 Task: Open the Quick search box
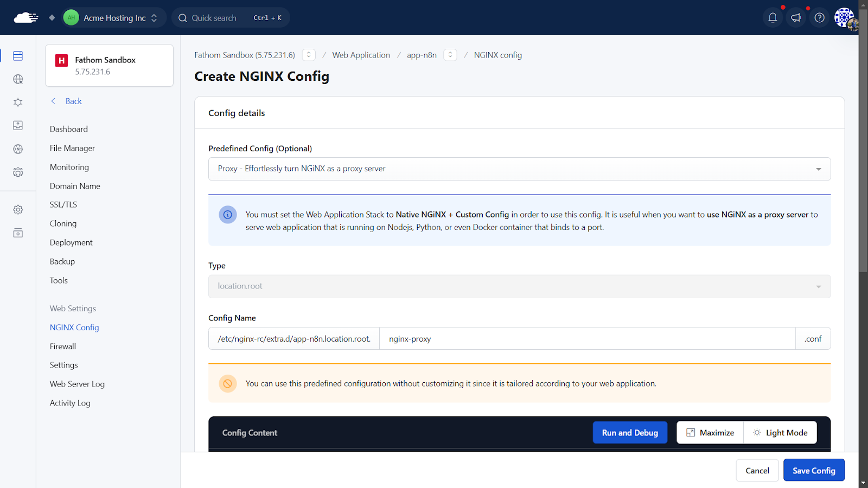coord(231,18)
